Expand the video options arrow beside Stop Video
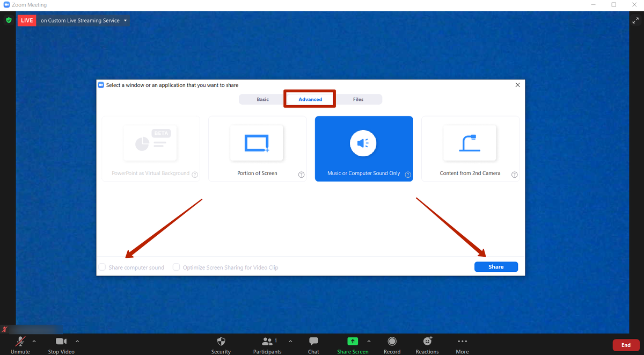 click(x=77, y=341)
